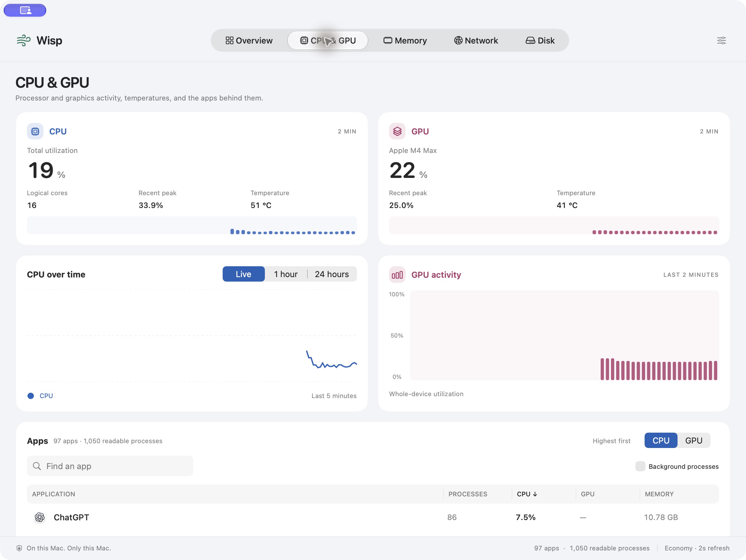Click "On this Mac. Only this Mac." text
The width and height of the screenshot is (746, 560).
69,548
